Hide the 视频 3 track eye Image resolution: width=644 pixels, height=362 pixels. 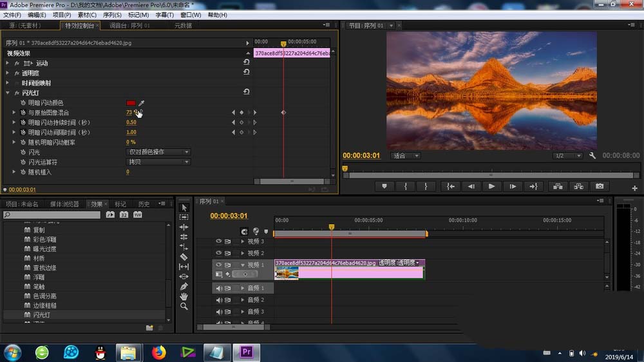[x=218, y=242]
